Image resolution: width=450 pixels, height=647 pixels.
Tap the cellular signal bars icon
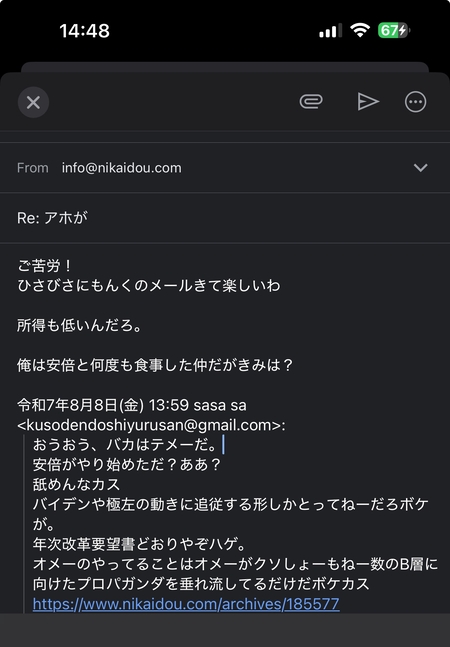click(330, 31)
